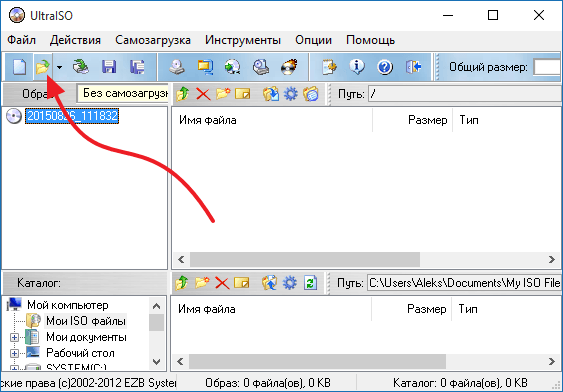Expand the Рабочий стол tree node
563x392 pixels.
click(14, 353)
